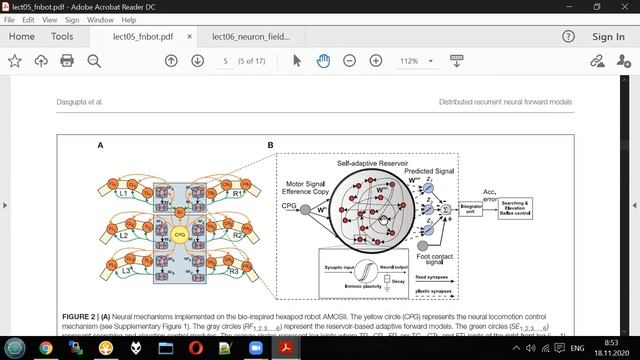This screenshot has height=360, width=640.
Task: Open the Zoom app in the taskbar
Action: 256,348
